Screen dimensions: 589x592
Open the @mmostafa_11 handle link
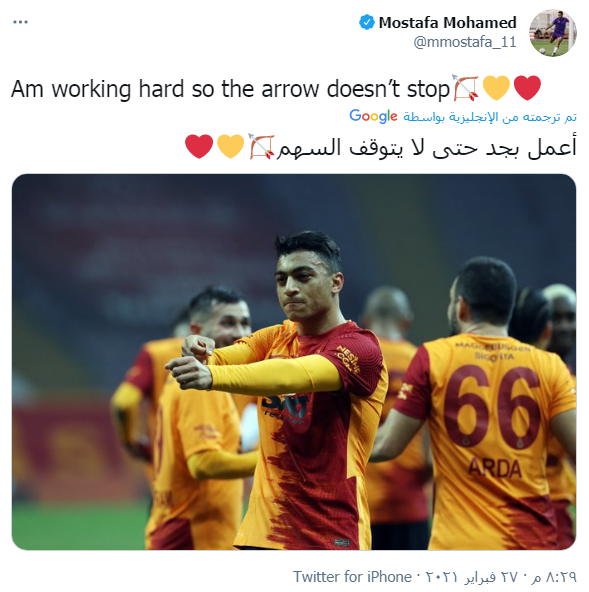[465, 42]
